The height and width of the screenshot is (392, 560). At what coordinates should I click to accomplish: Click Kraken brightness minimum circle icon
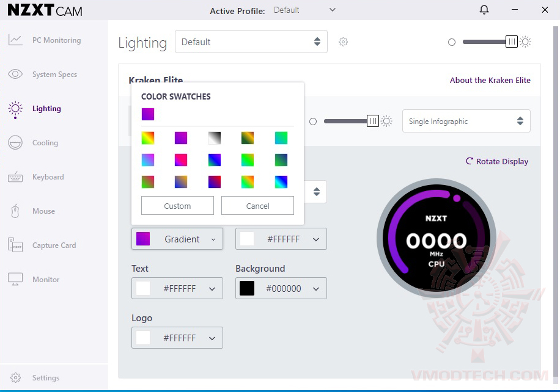pyautogui.click(x=313, y=122)
